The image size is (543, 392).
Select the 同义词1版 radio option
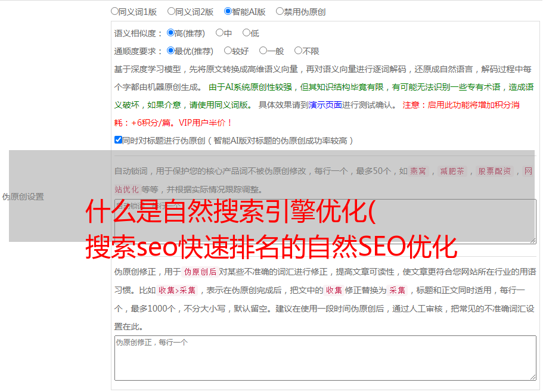point(114,11)
